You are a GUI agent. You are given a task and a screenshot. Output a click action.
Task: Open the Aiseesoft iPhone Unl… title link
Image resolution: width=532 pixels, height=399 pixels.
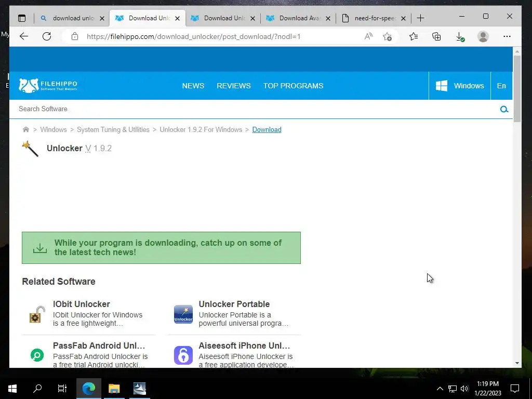click(244, 345)
